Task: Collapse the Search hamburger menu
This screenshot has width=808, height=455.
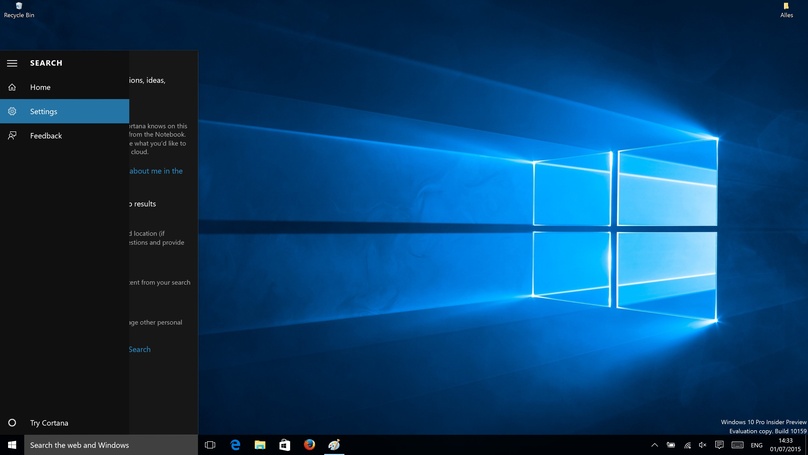Action: 12,63
